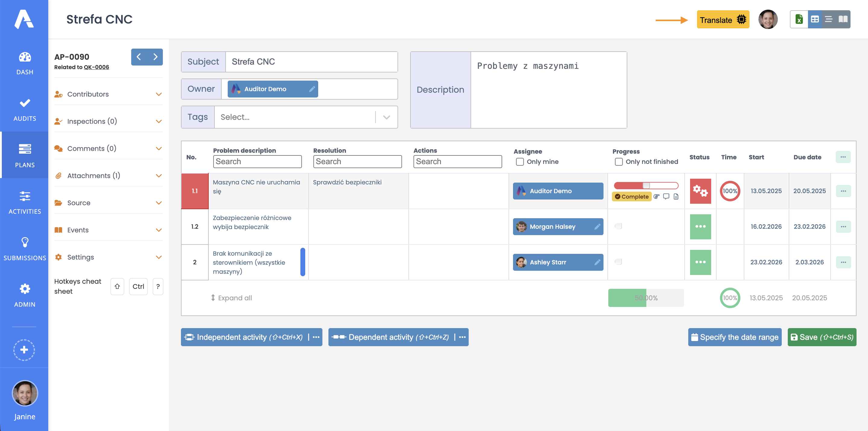Select the ACTIVITIES sidebar icon

point(24,202)
